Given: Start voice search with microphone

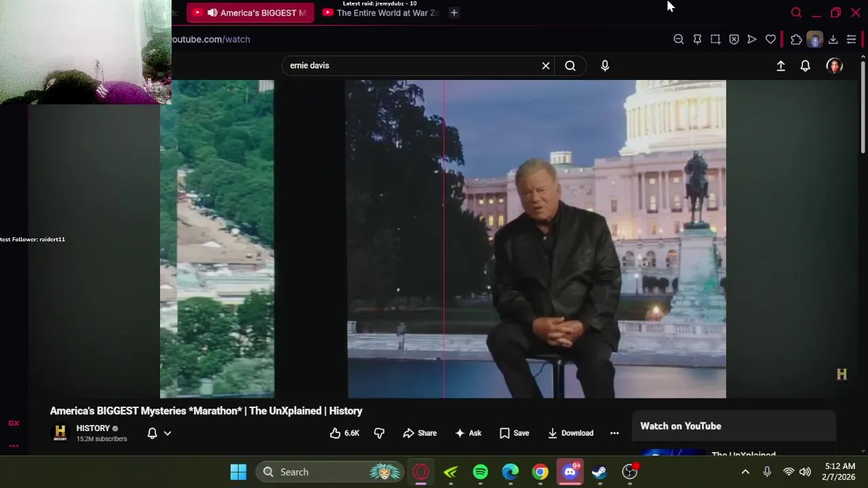Looking at the screenshot, I should coord(605,66).
